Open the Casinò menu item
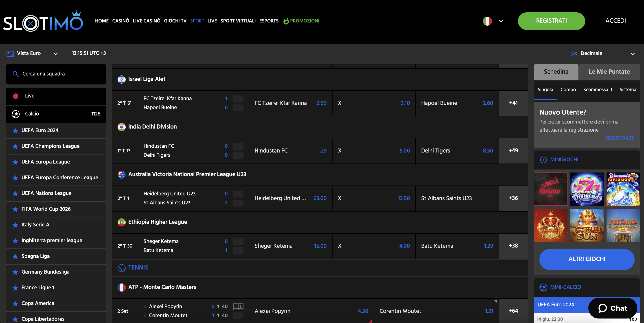 click(x=120, y=21)
